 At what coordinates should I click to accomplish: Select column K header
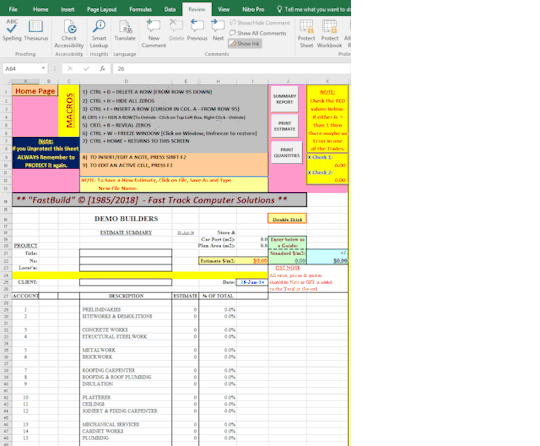(327, 81)
